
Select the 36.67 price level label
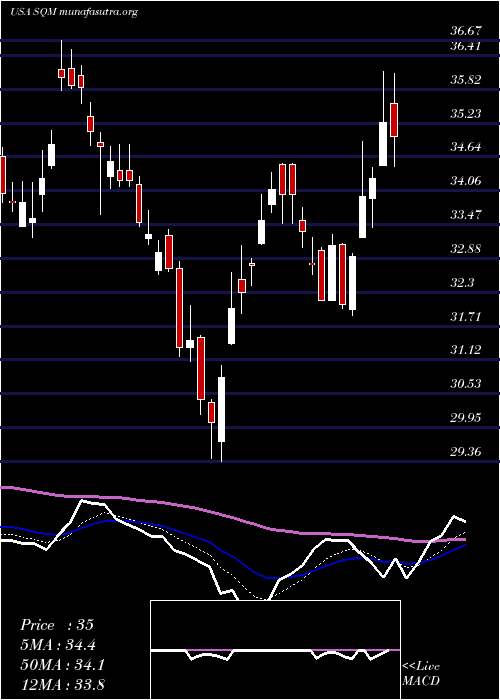pos(466,31)
